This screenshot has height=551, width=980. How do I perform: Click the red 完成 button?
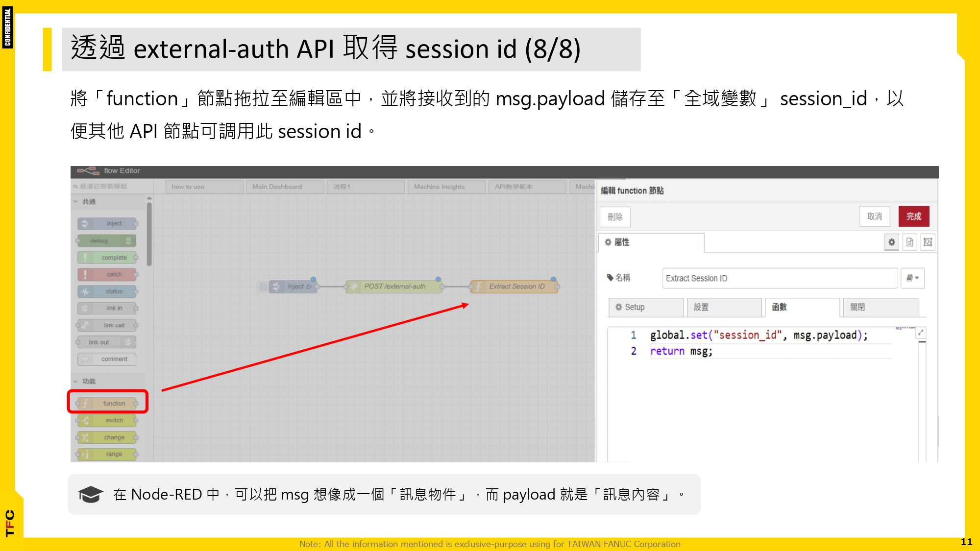click(913, 216)
